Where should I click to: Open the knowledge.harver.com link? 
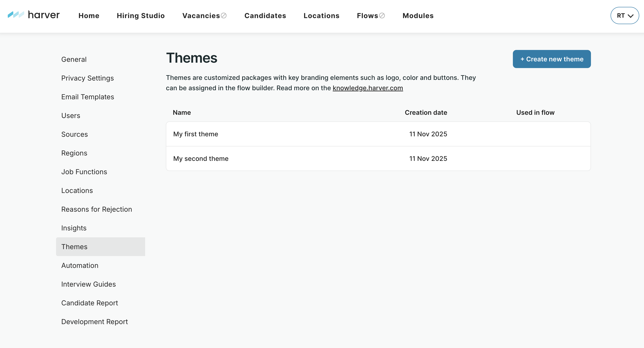(x=368, y=88)
